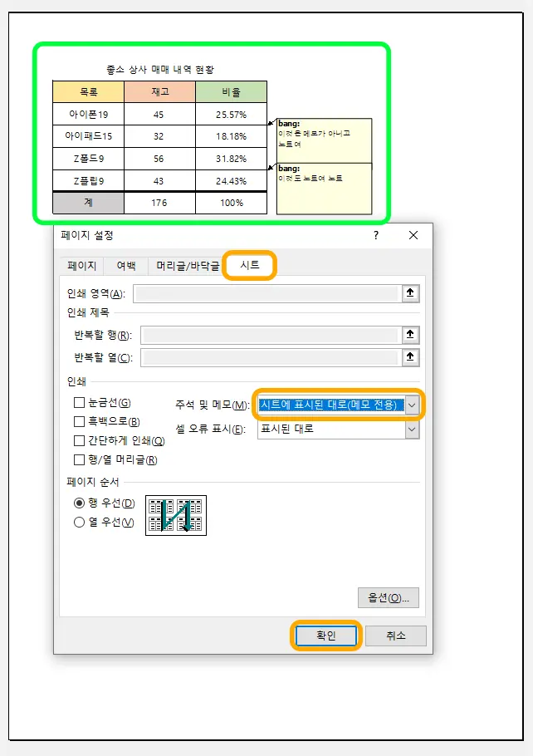Click the Z폴드9 cell
Screen dimensions: 533x756
point(89,159)
